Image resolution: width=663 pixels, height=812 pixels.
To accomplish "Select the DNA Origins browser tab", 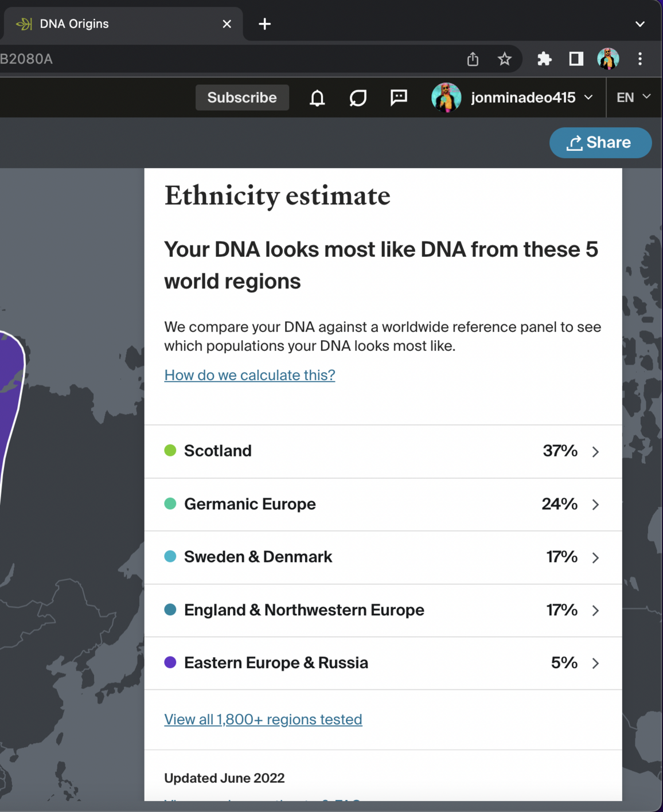I will 123,24.
